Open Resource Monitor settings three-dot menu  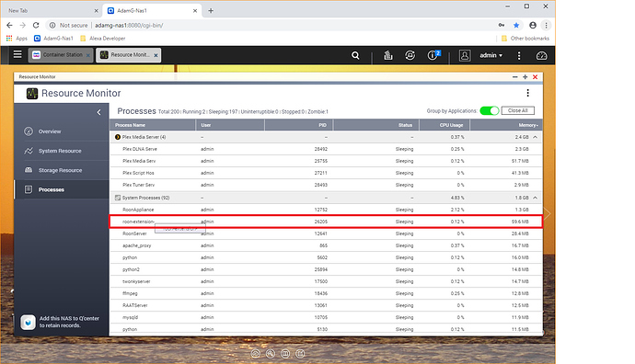click(527, 93)
